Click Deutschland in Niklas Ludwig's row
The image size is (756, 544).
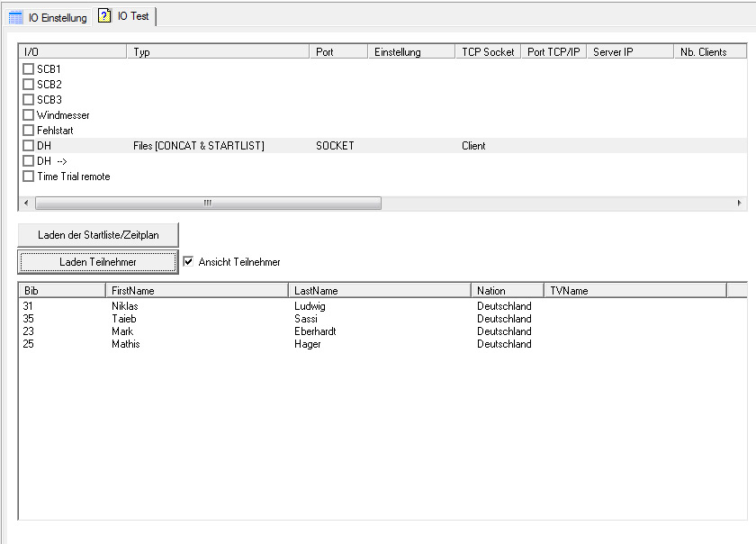504,306
